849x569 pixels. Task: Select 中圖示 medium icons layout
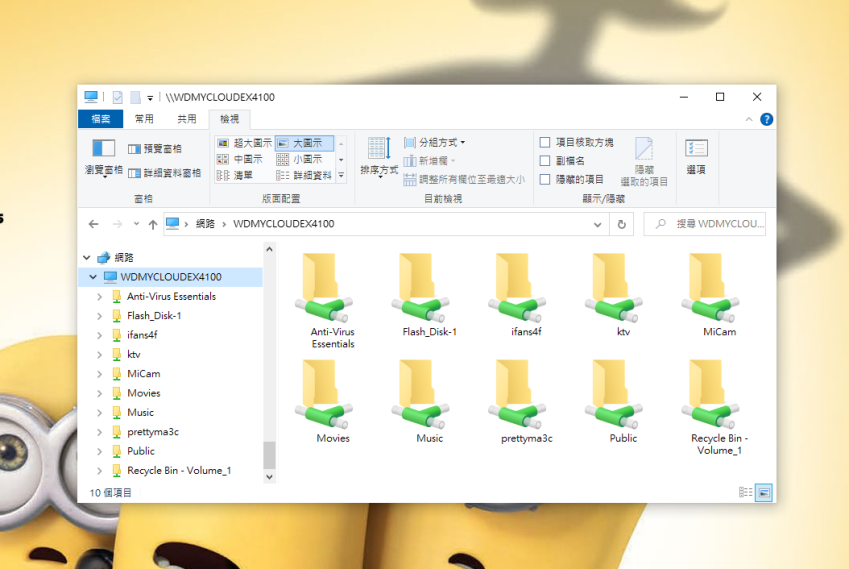[x=240, y=159]
